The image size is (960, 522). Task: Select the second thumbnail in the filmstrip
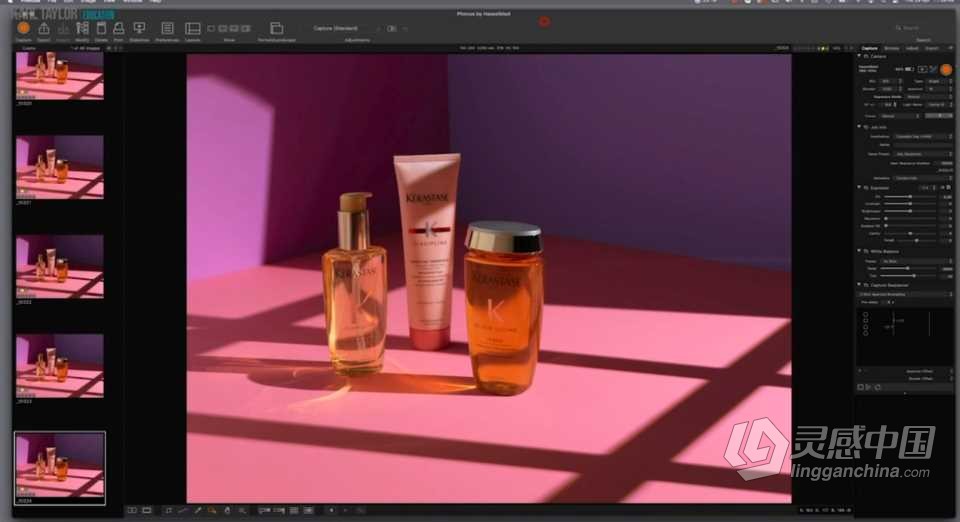coord(59,167)
